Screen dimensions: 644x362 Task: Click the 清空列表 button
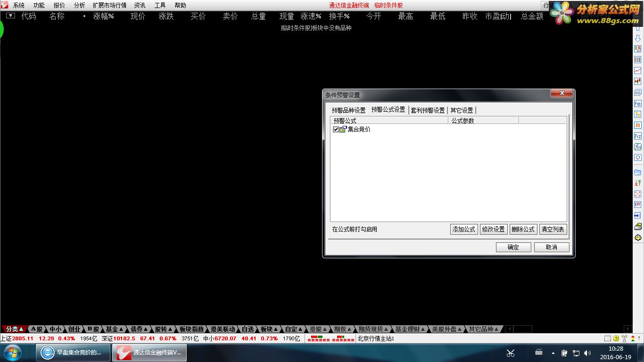click(x=553, y=230)
